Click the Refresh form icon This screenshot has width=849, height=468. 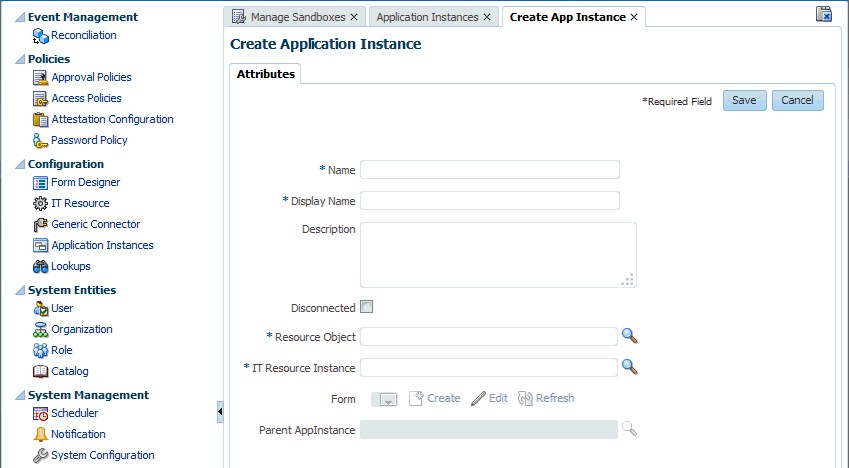tap(525, 399)
